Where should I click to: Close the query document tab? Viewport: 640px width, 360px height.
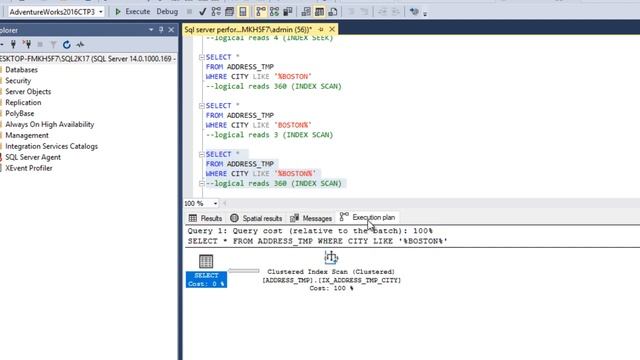(x=332, y=29)
